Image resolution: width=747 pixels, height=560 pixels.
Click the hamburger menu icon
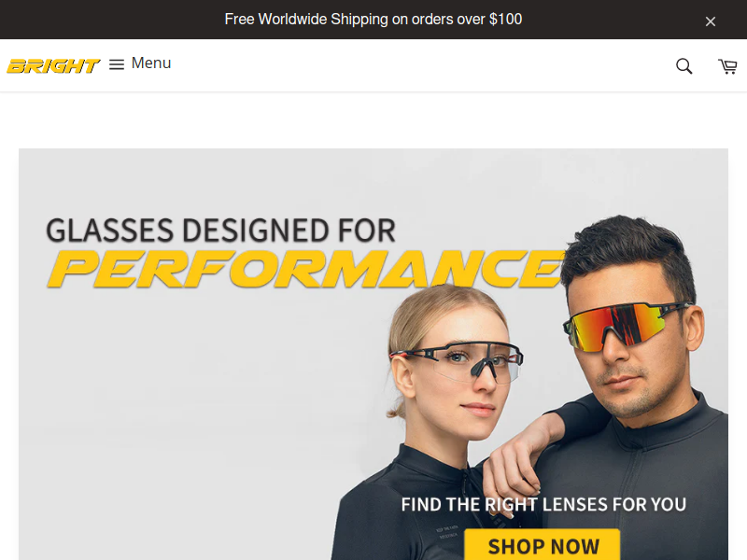[116, 63]
